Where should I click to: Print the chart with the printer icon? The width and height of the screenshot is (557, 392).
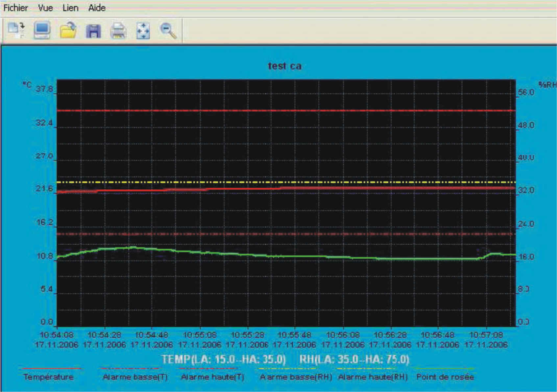[x=118, y=31]
